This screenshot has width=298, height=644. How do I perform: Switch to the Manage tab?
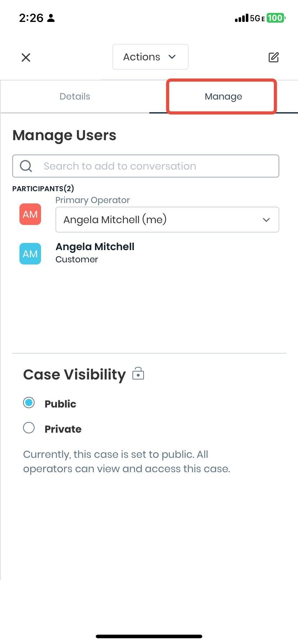click(223, 96)
